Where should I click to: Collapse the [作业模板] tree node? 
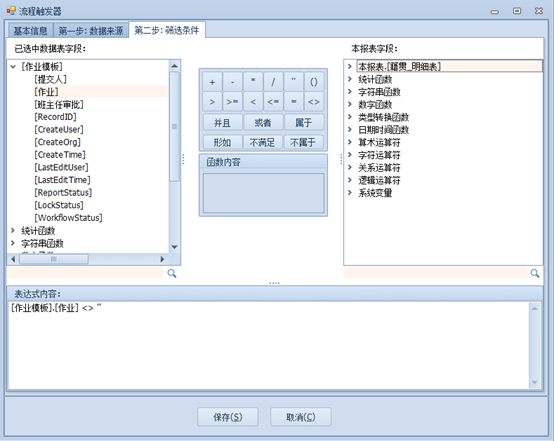[13, 66]
